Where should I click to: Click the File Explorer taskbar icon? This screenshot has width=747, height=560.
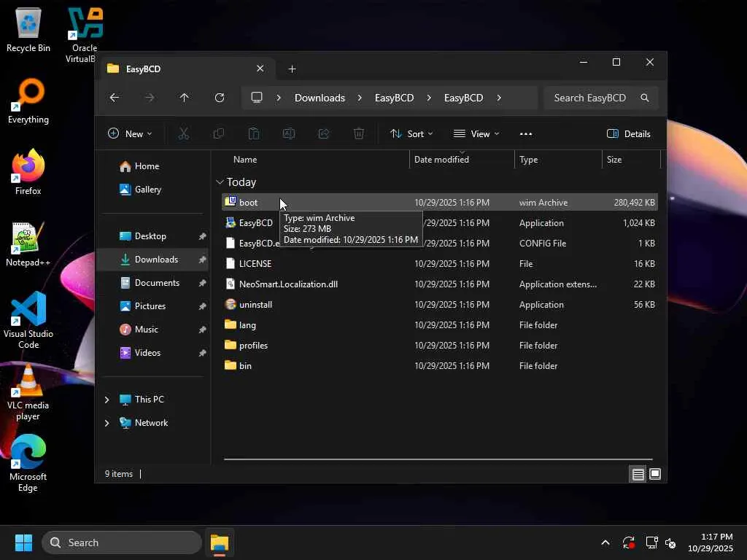219,542
